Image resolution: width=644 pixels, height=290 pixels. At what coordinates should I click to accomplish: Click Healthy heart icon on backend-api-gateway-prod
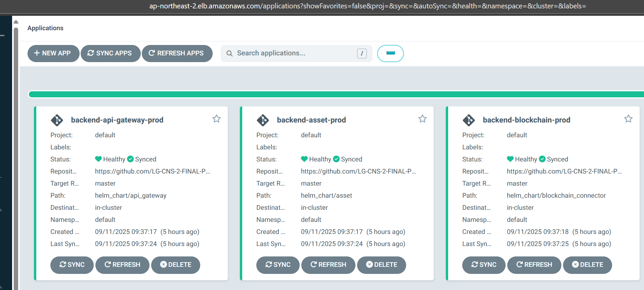(x=98, y=159)
